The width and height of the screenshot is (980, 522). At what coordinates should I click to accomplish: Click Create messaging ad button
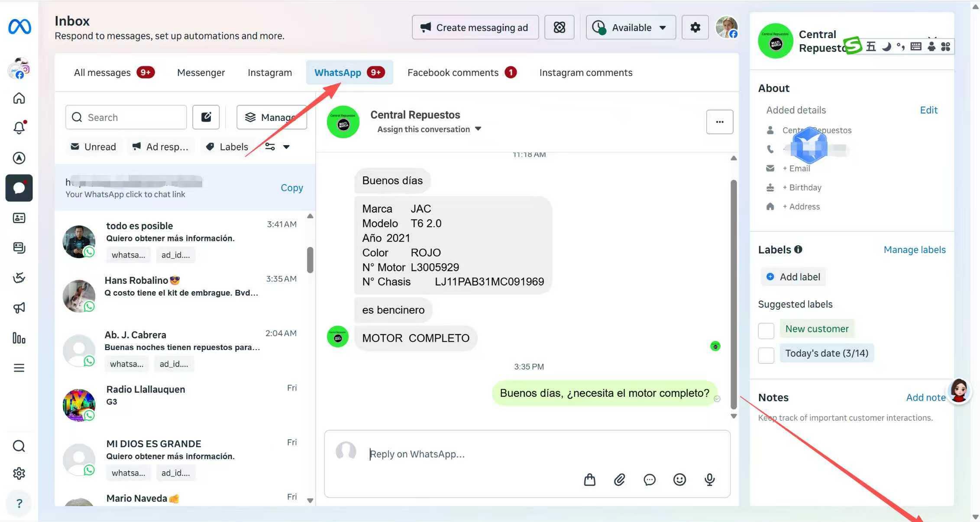475,27
